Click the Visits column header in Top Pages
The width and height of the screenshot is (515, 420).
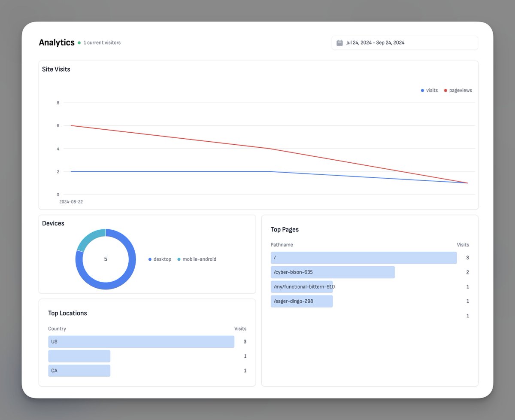tap(463, 245)
